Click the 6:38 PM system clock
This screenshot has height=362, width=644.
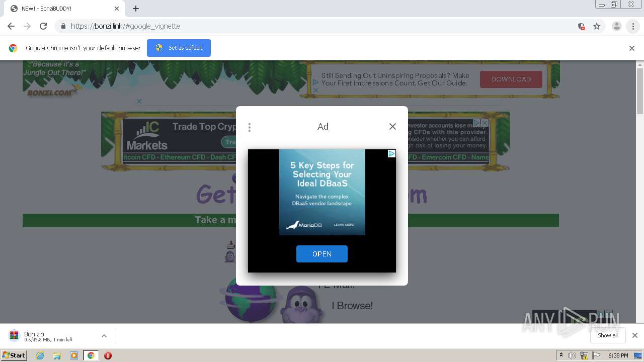(618, 355)
